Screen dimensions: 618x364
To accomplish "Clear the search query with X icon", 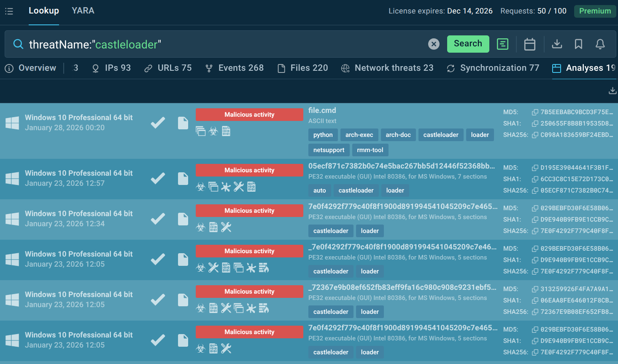I will click(434, 44).
